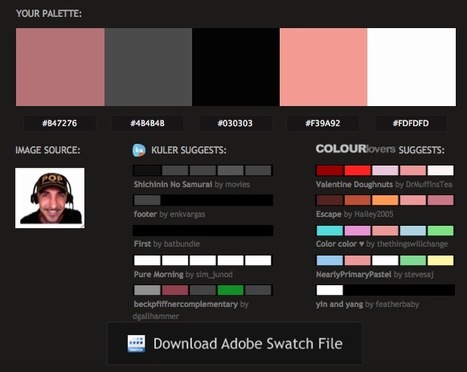Image resolution: width=467 pixels, height=372 pixels.
Task: Click author name batbundie
Action: click(x=182, y=244)
